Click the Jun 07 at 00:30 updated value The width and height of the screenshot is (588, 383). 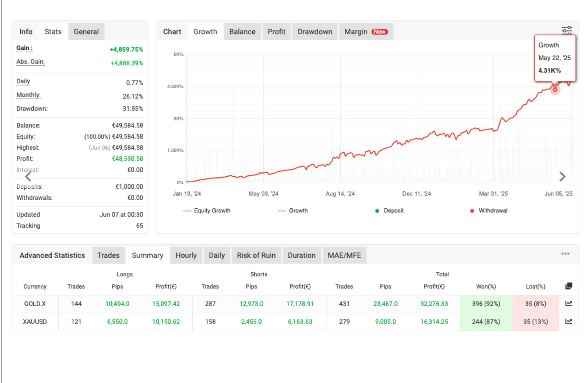(x=121, y=214)
